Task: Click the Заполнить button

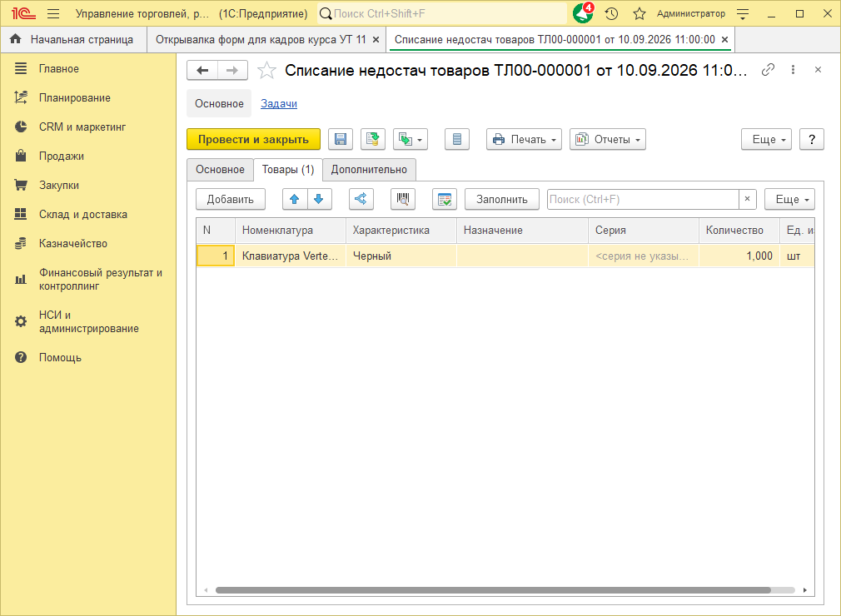Action: tap(502, 200)
